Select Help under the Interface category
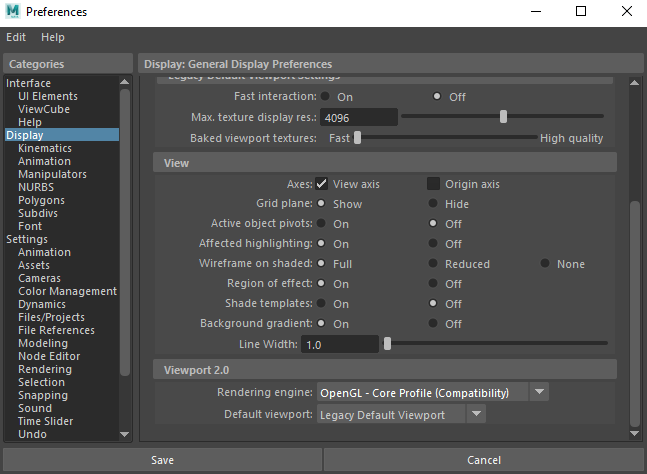Image resolution: width=647 pixels, height=474 pixels. coord(30,122)
